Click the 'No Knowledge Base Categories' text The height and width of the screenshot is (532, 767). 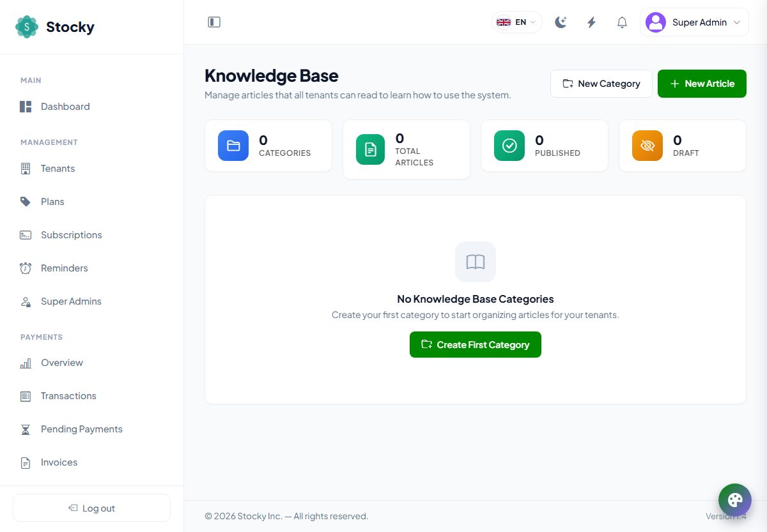pyautogui.click(x=476, y=299)
